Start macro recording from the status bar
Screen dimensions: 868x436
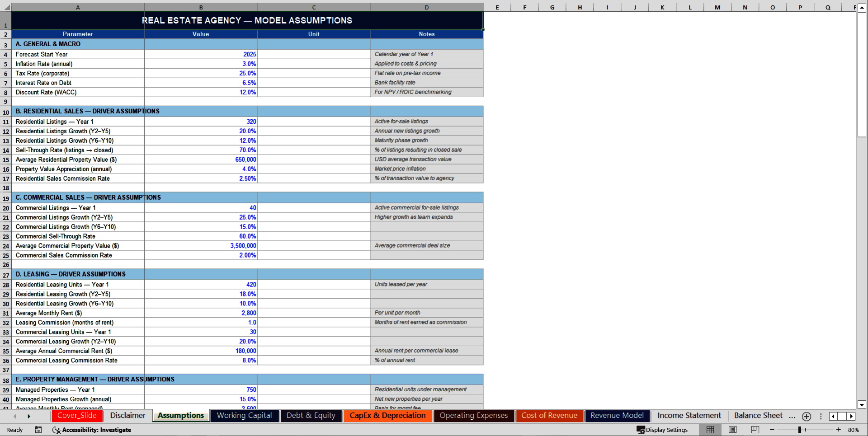coord(38,430)
